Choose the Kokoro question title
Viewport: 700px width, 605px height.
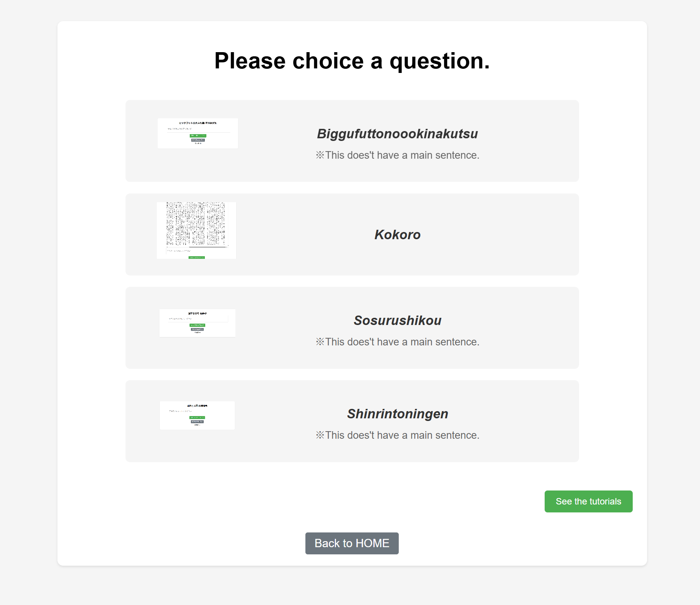point(397,235)
